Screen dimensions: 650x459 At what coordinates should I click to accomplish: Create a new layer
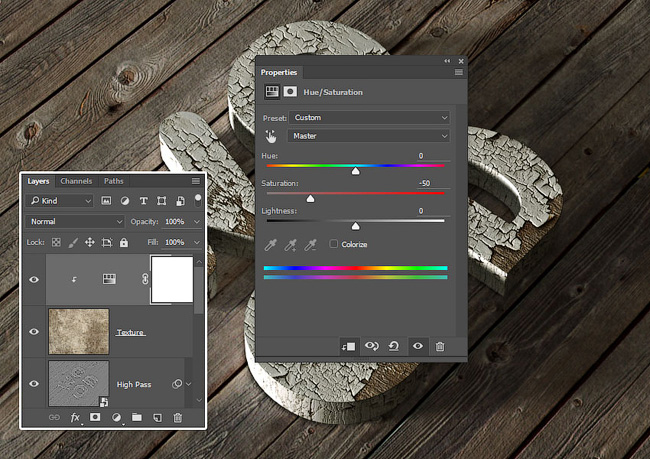(x=157, y=418)
